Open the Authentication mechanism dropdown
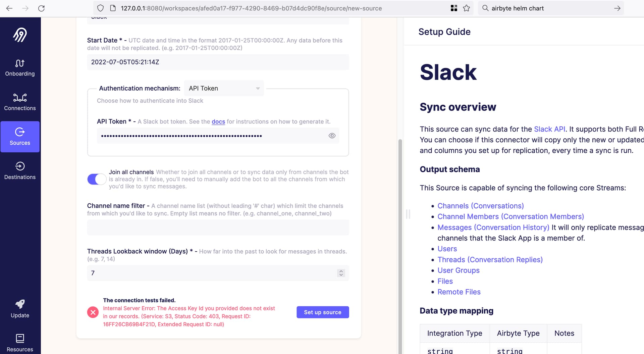 [224, 88]
